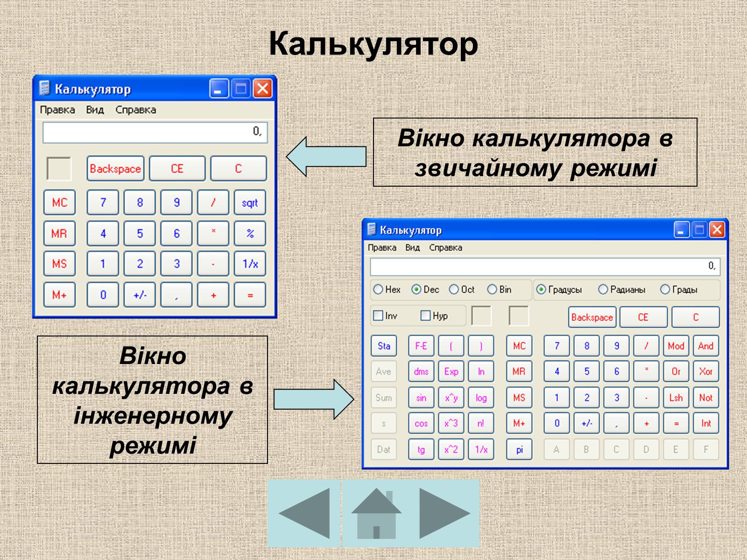Viewport: 747px width, 560px height.
Task: Open Вид menu in standard calculator
Action: (95, 110)
